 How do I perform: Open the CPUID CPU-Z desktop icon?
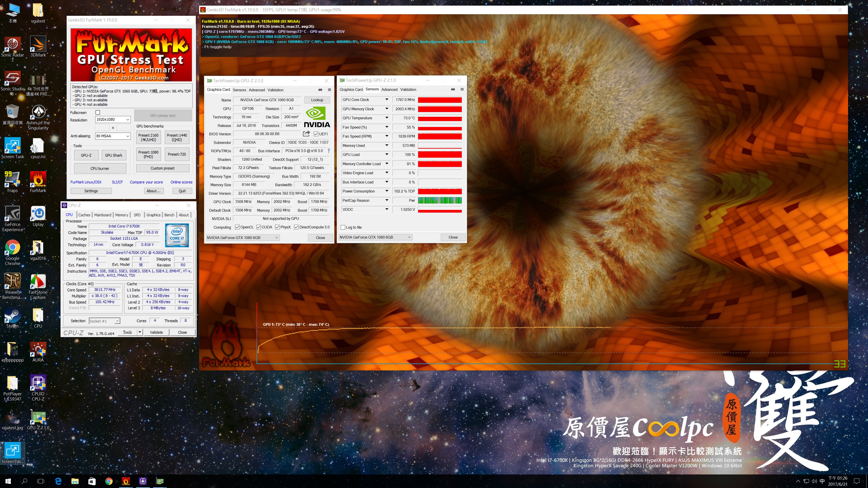[38, 388]
